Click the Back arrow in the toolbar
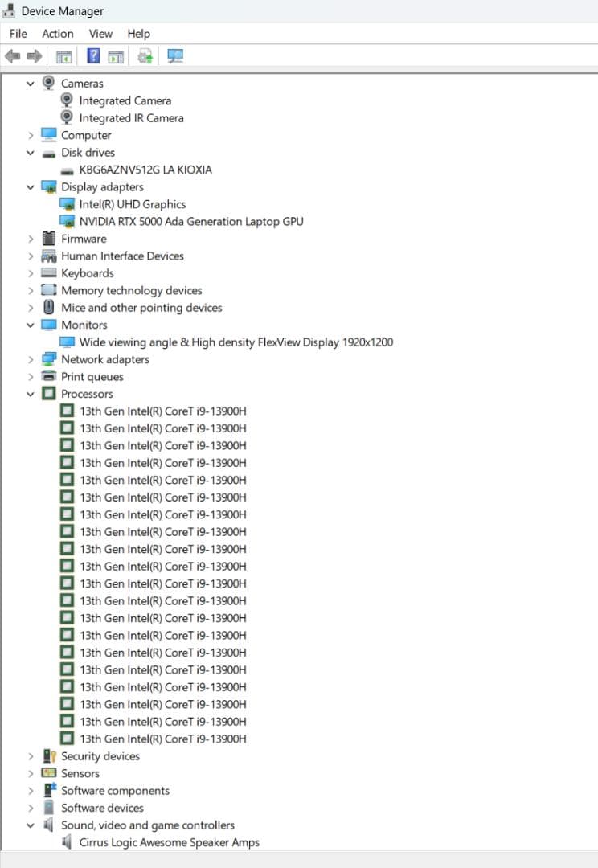The image size is (598, 868). coord(12,56)
